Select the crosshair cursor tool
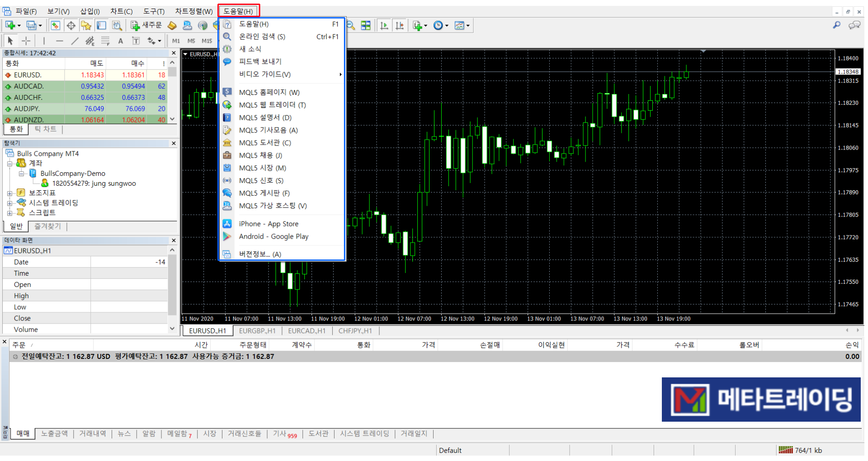 coord(26,41)
